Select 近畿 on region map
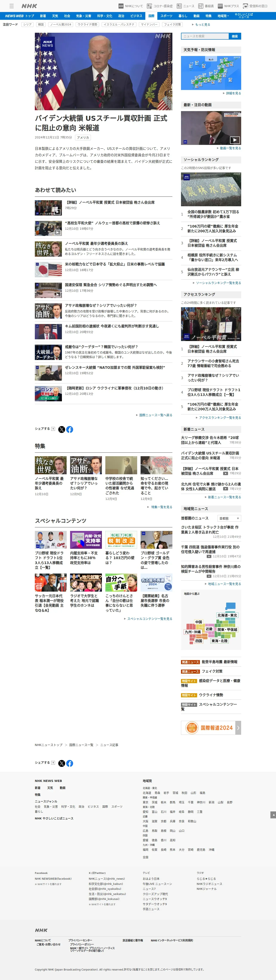276x980 pixels. pos(209,629)
